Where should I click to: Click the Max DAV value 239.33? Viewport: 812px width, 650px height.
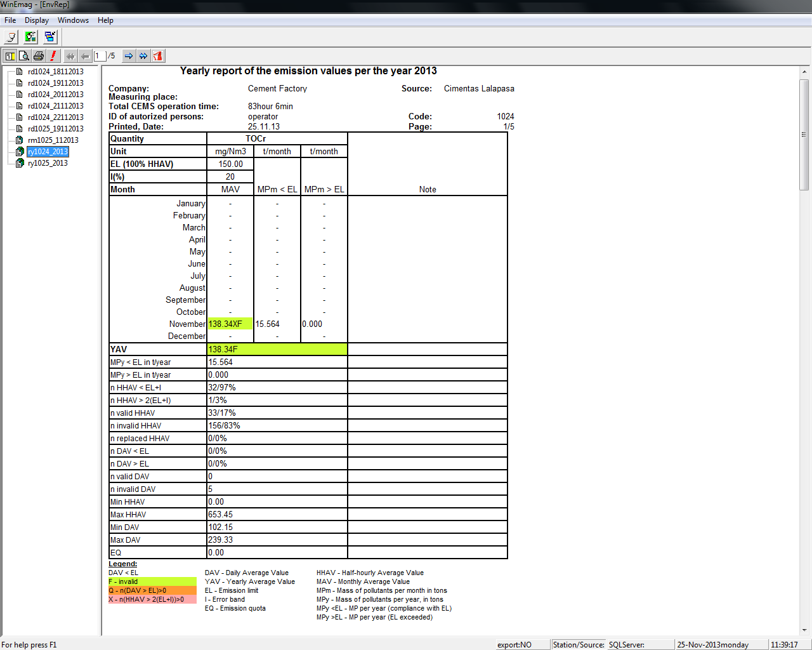coord(221,540)
